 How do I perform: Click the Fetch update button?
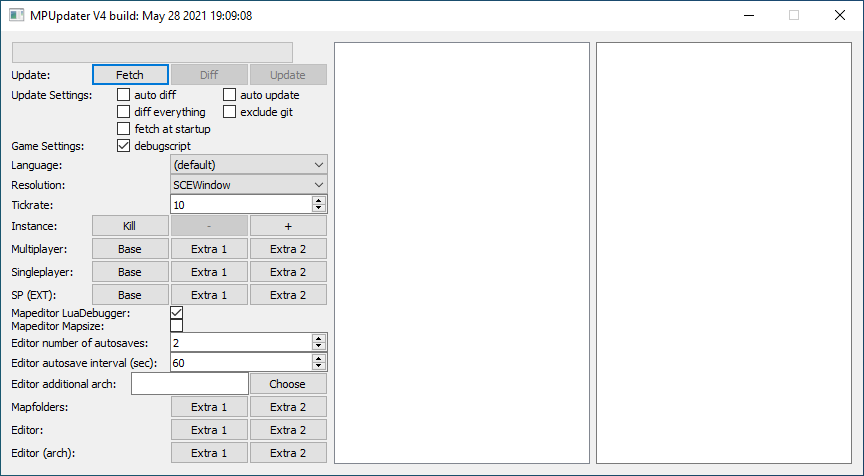tap(130, 75)
